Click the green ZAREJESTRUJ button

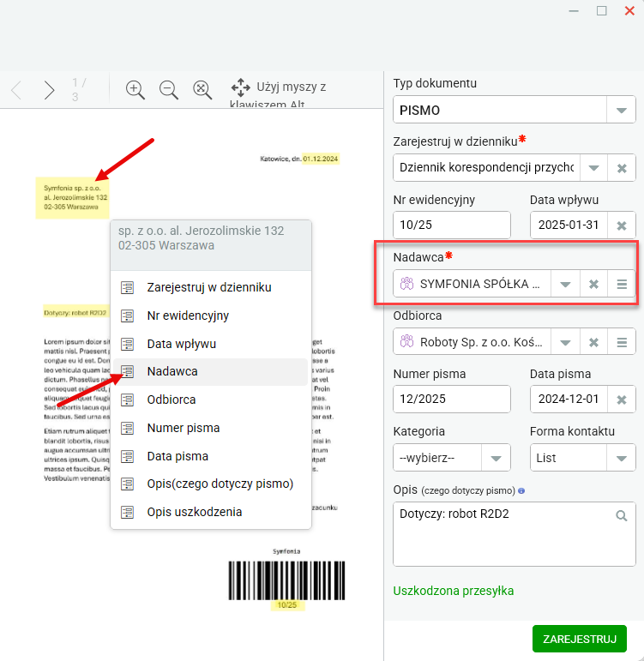[580, 639]
